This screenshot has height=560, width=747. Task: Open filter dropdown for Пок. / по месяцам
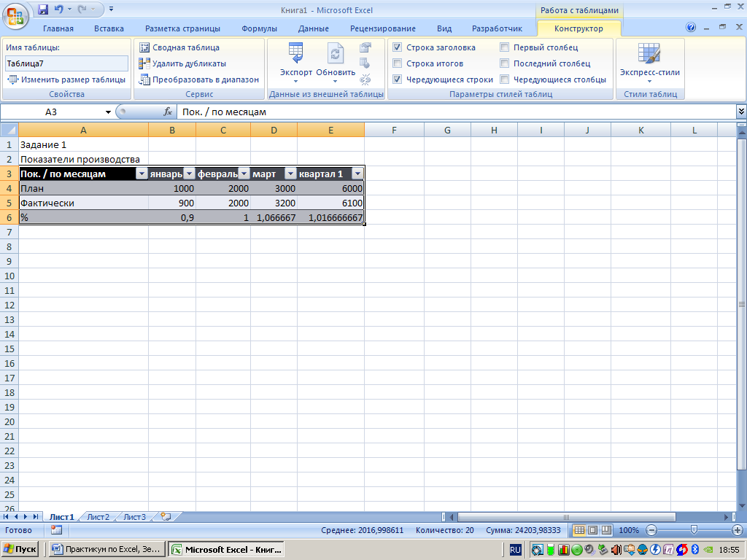tap(142, 174)
